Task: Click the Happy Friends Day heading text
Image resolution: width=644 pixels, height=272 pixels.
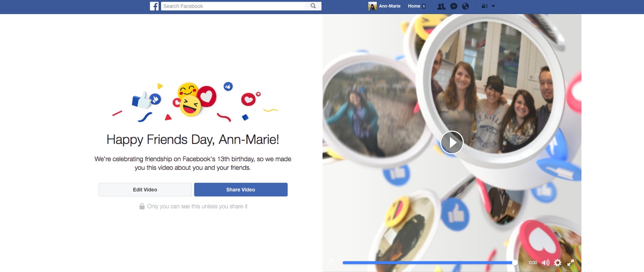Action: point(193,140)
